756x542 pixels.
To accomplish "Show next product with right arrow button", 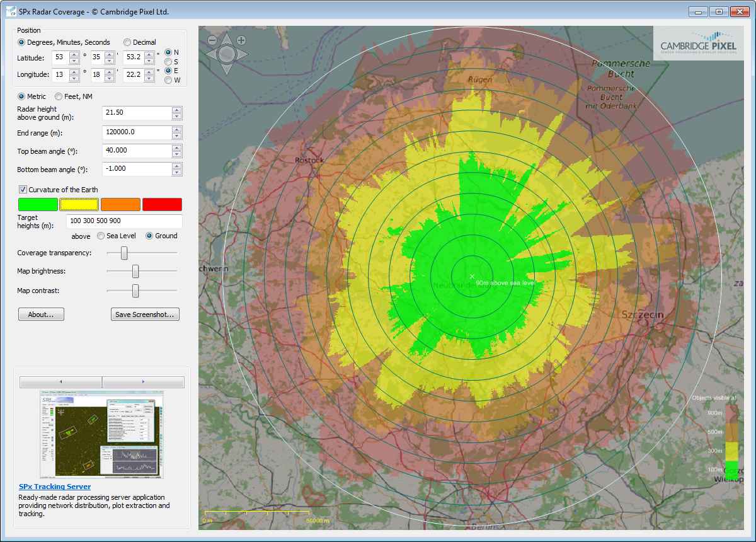I will [143, 382].
